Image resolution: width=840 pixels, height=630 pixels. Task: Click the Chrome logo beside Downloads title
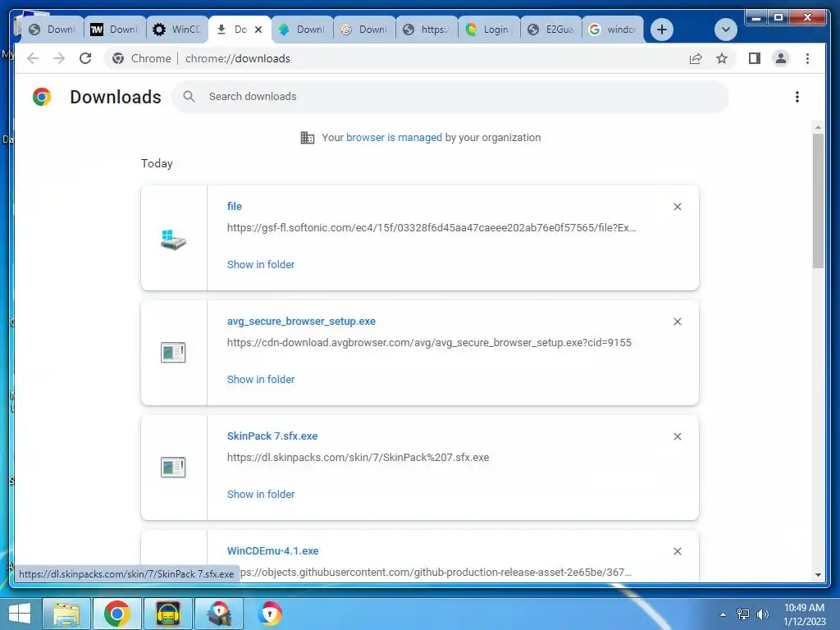(42, 97)
